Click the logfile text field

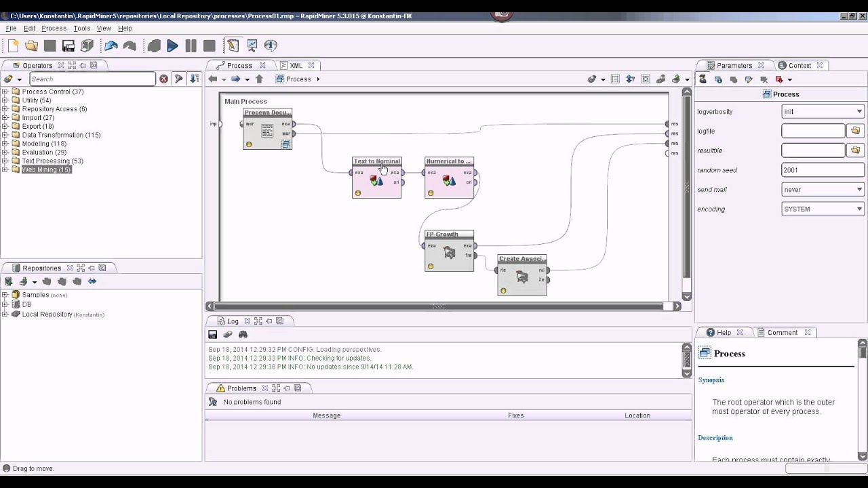[x=813, y=131]
